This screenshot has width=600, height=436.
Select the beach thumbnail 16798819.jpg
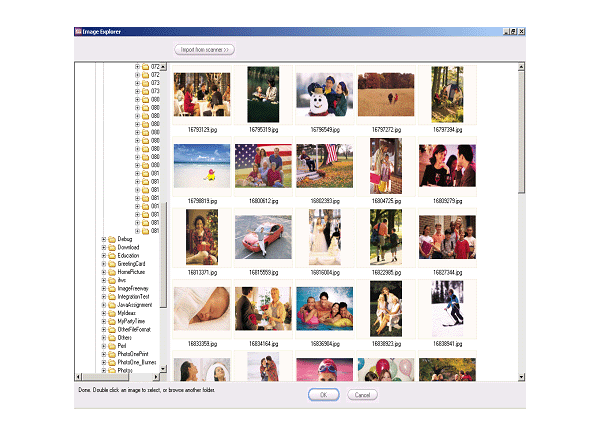click(202, 166)
